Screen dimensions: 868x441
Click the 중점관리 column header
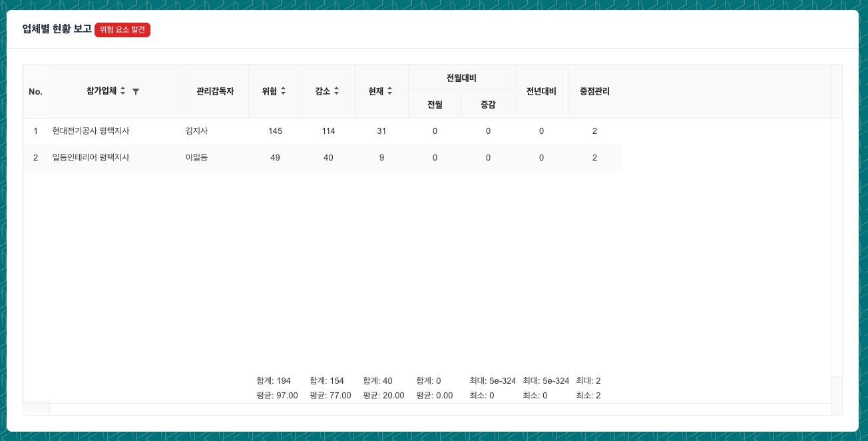click(594, 91)
